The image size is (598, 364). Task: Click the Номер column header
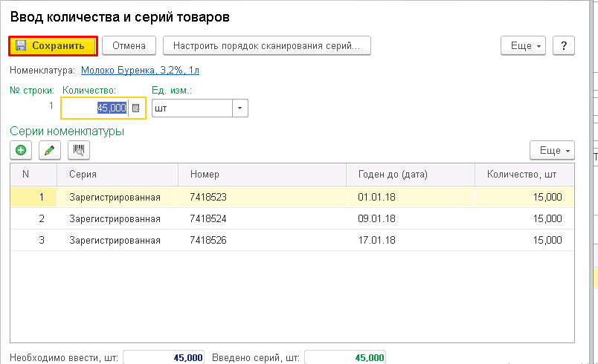tap(262, 175)
